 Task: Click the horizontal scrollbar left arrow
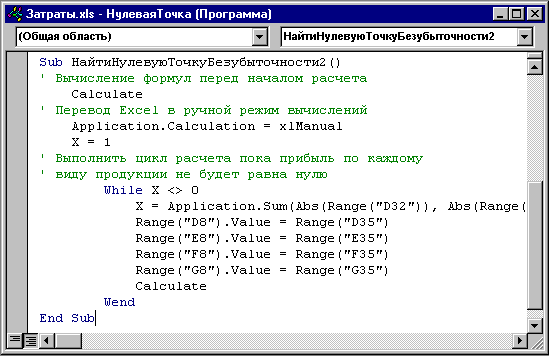coord(46,340)
